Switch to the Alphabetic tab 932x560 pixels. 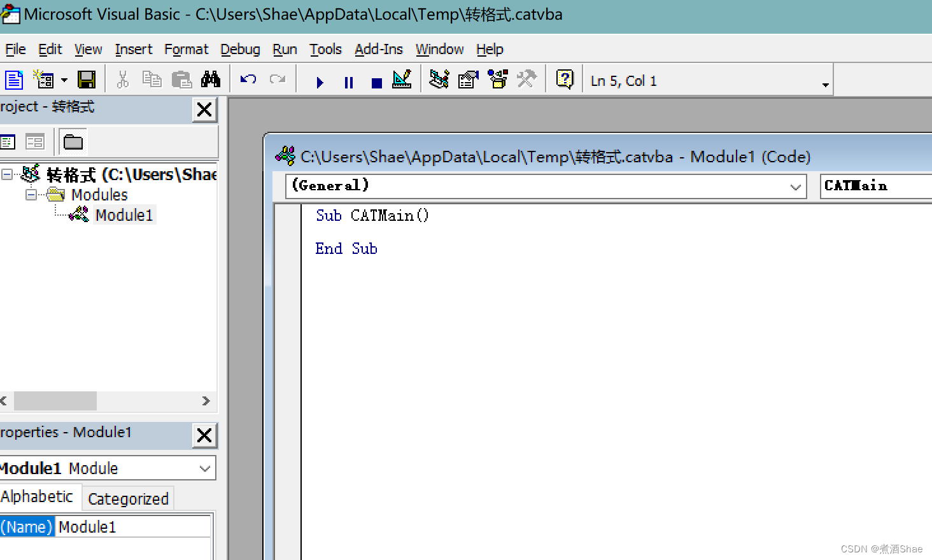click(x=38, y=496)
